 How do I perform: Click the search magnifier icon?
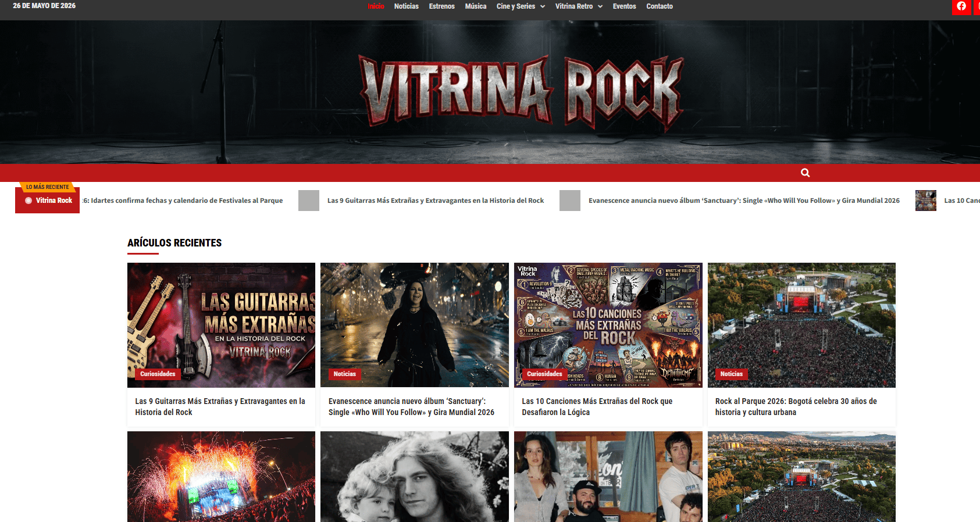coord(805,173)
